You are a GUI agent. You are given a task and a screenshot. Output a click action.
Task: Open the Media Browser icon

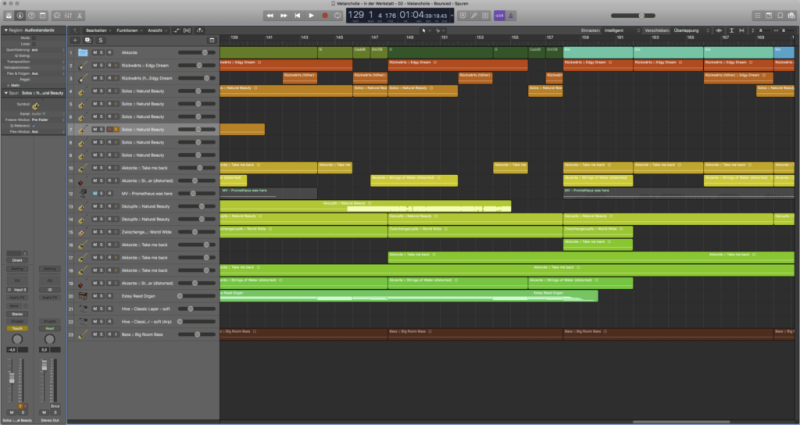(x=791, y=16)
